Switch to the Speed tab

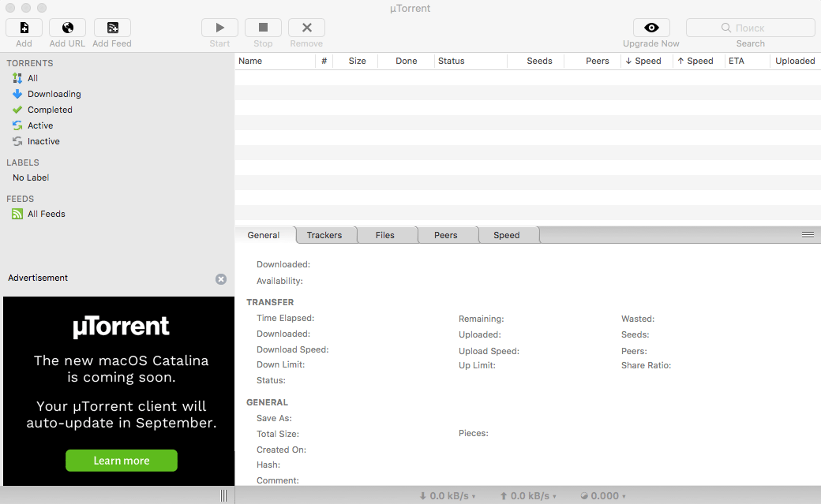pos(506,235)
